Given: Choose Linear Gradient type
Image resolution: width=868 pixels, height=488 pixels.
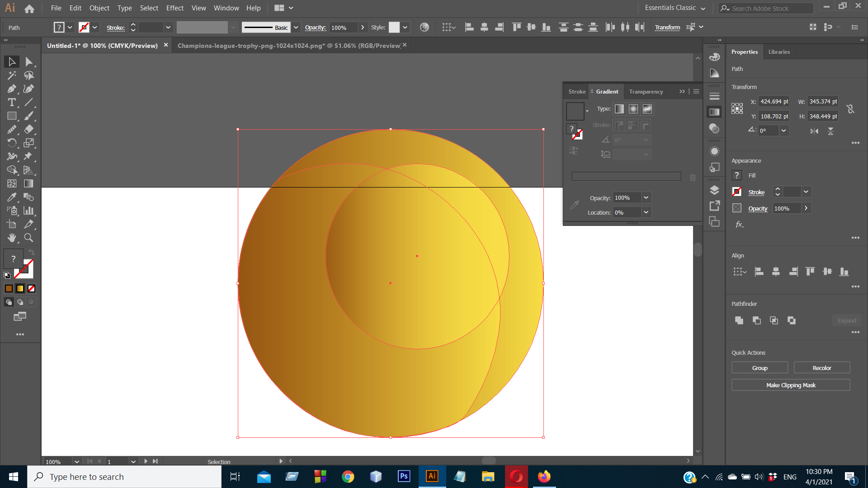Looking at the screenshot, I should pyautogui.click(x=619, y=109).
